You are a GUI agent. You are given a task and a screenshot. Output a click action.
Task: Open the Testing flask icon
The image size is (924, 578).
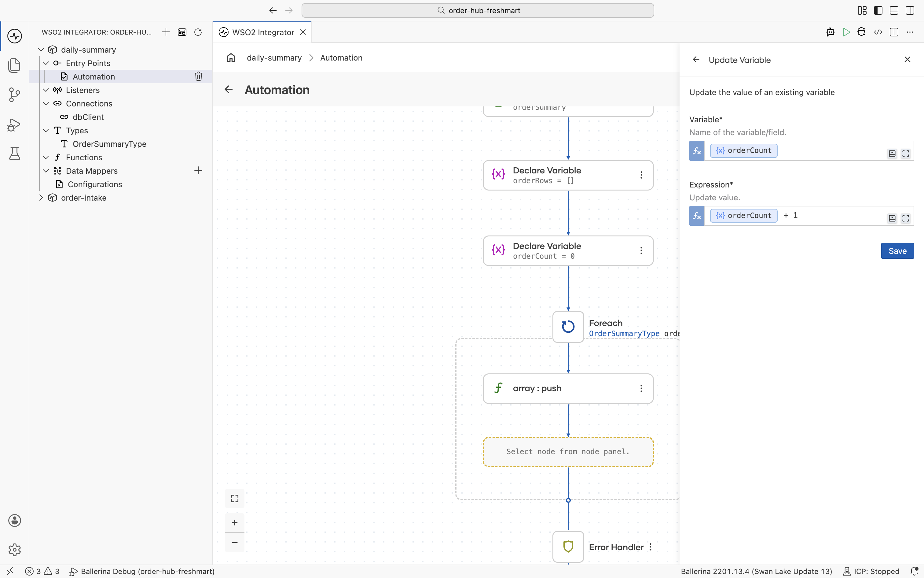[14, 154]
